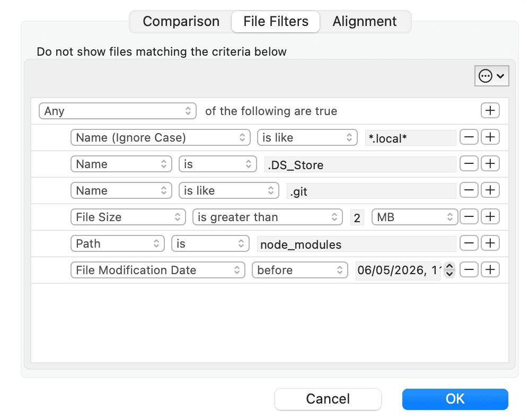The height and width of the screenshot is (420, 529).
Task: Remove the .DS_Store filter row
Action: [469, 164]
